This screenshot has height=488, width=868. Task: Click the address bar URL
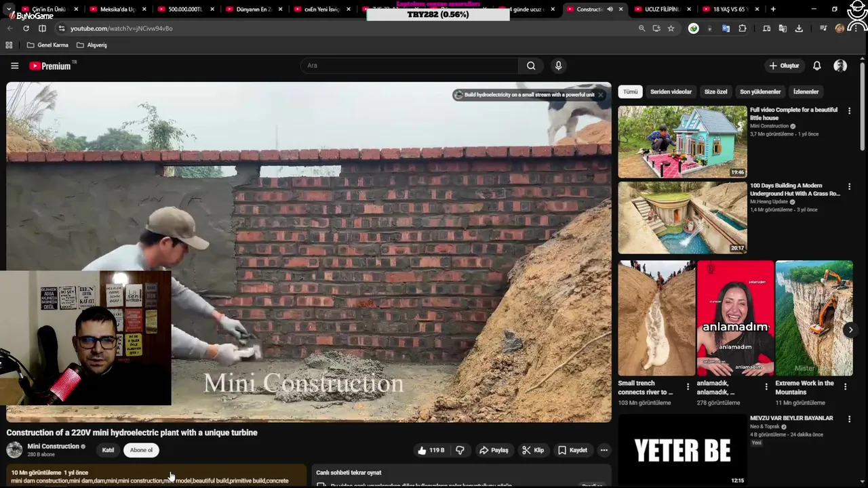pyautogui.click(x=121, y=28)
